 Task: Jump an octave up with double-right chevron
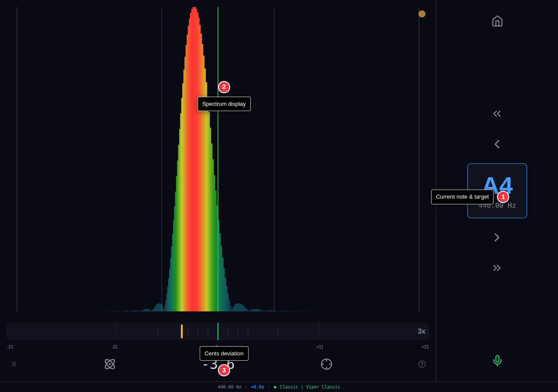497,268
